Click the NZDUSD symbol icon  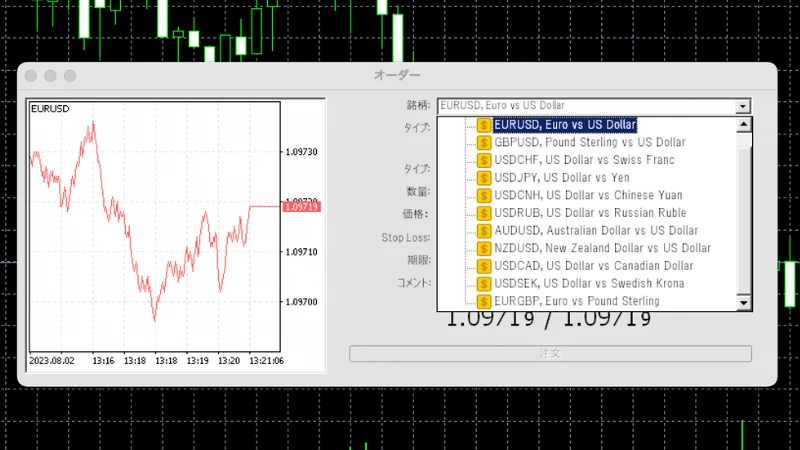click(x=484, y=248)
